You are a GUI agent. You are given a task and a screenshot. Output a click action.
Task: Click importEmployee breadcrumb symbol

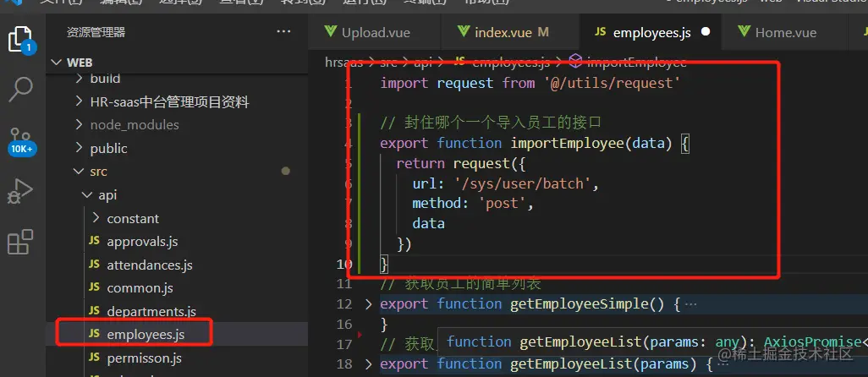636,63
